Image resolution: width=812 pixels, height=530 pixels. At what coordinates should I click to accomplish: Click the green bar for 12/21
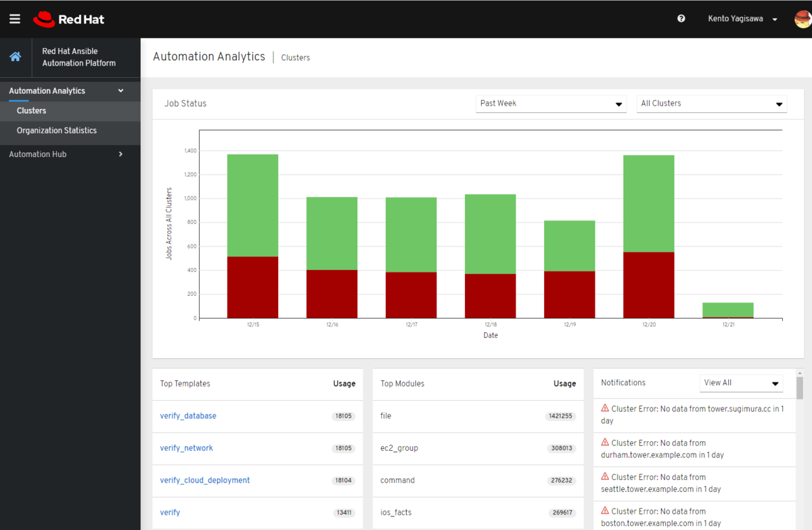(727, 309)
